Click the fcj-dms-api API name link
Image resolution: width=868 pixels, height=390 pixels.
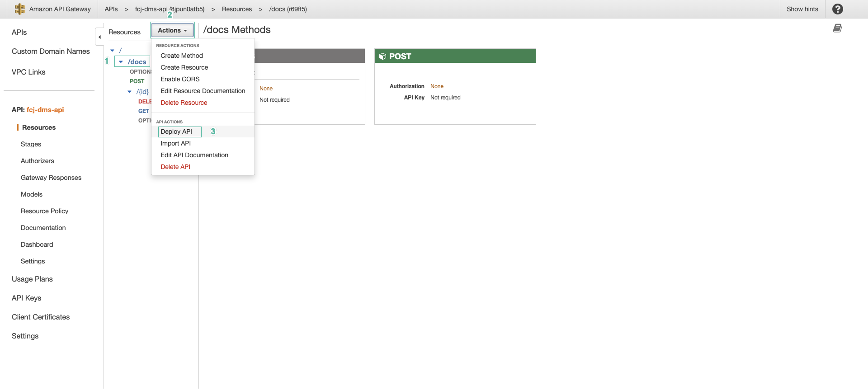[45, 110]
